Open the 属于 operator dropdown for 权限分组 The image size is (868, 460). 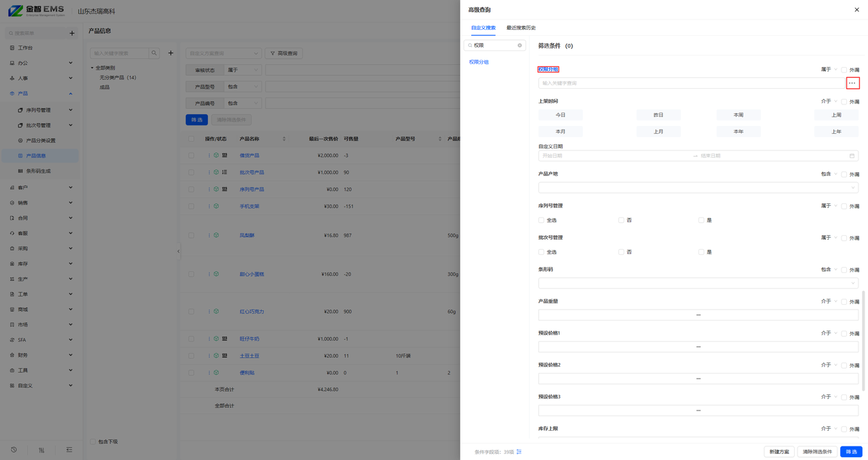[829, 69]
